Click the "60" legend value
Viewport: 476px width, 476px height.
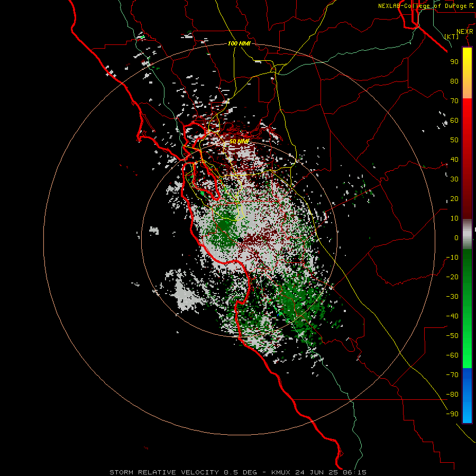pos(454,120)
